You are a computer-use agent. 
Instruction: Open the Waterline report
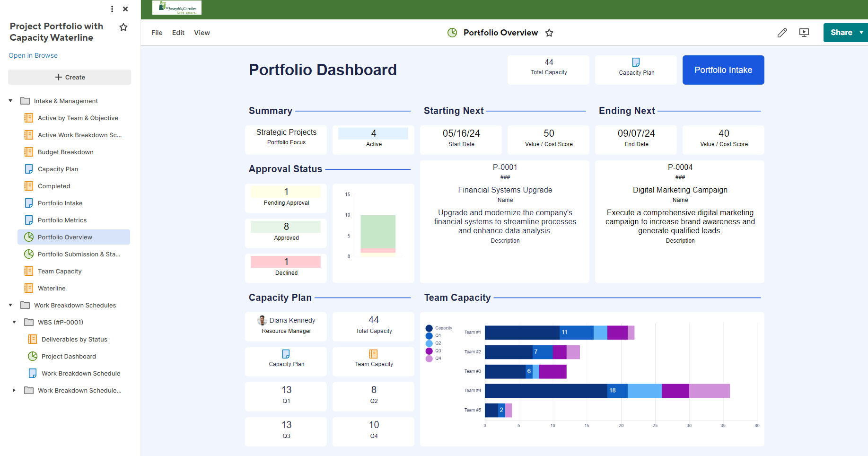(52, 288)
